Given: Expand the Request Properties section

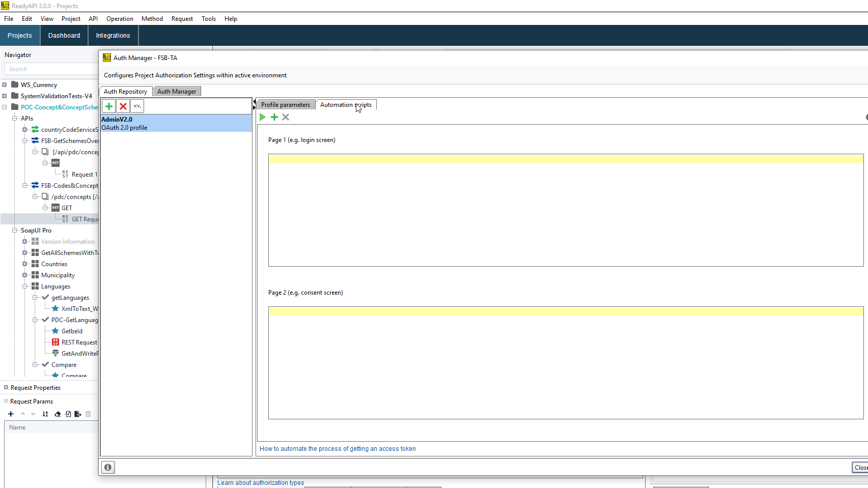Looking at the screenshot, I should point(6,388).
